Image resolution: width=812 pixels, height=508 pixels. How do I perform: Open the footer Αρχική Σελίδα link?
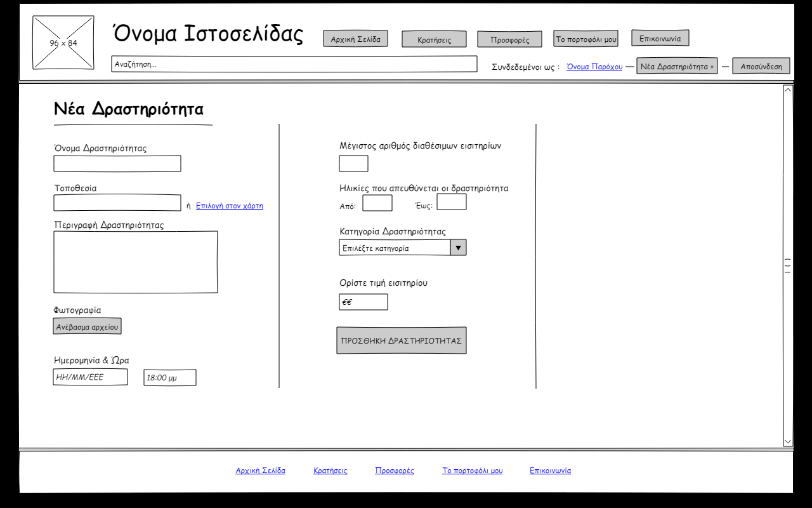point(260,471)
